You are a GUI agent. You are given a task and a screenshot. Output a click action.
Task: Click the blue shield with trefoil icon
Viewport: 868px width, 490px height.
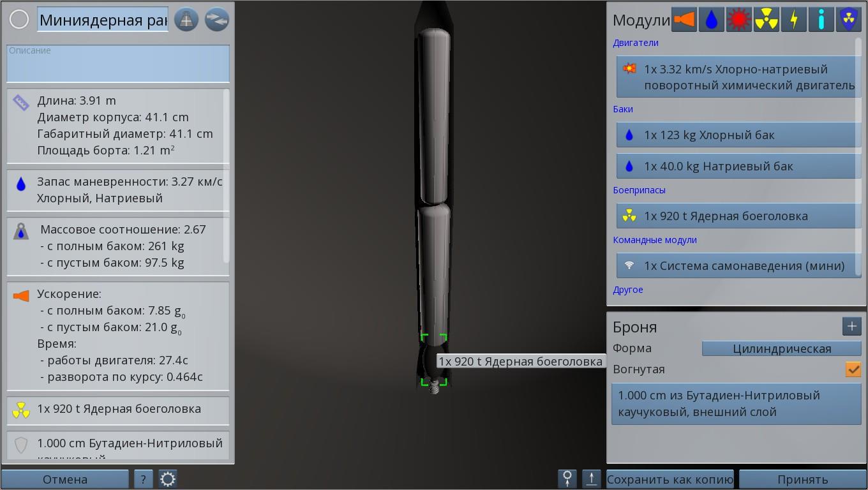[x=848, y=20]
